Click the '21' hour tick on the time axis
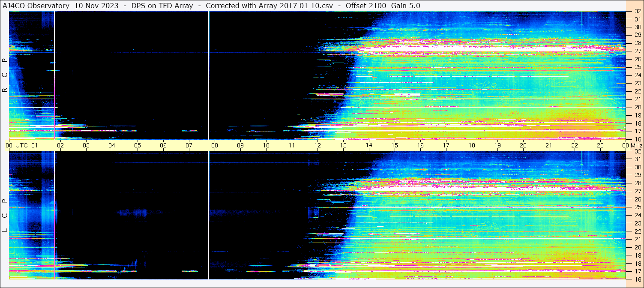This screenshot has width=644, height=288. (x=549, y=145)
